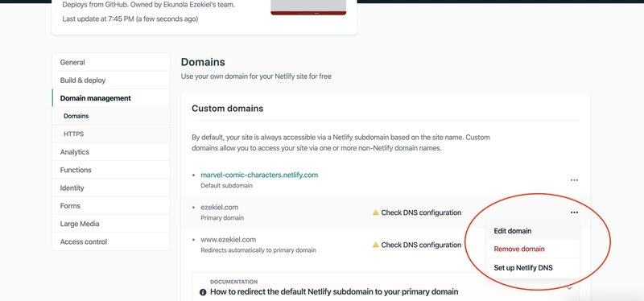
Task: Click the Domains page heading
Action: 203,62
